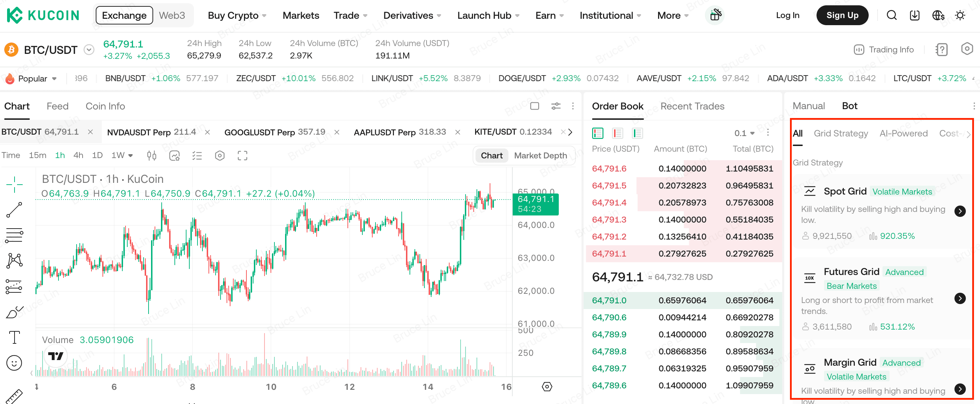
Task: Select the text annotation tool
Action: 15,337
